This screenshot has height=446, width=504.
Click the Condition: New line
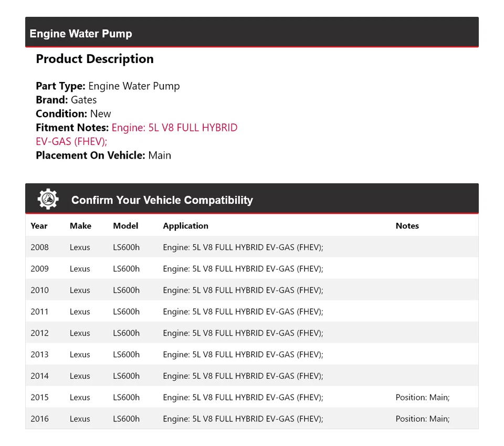[x=73, y=113]
